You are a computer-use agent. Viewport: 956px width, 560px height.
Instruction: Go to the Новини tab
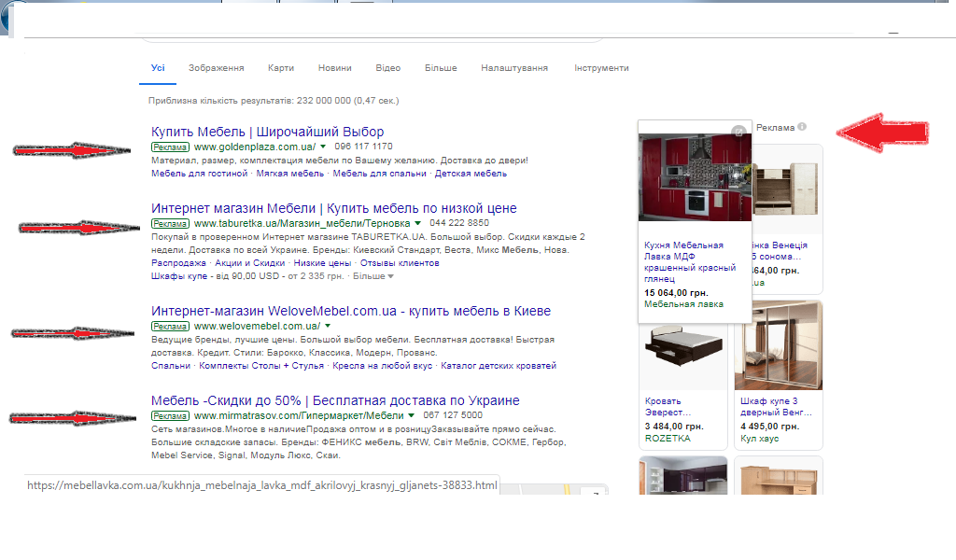point(335,67)
